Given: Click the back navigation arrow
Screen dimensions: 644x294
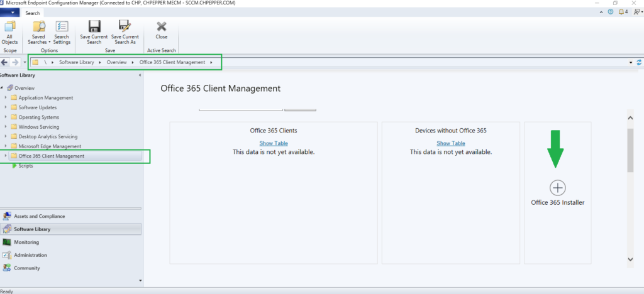Looking at the screenshot, I should coord(5,62).
